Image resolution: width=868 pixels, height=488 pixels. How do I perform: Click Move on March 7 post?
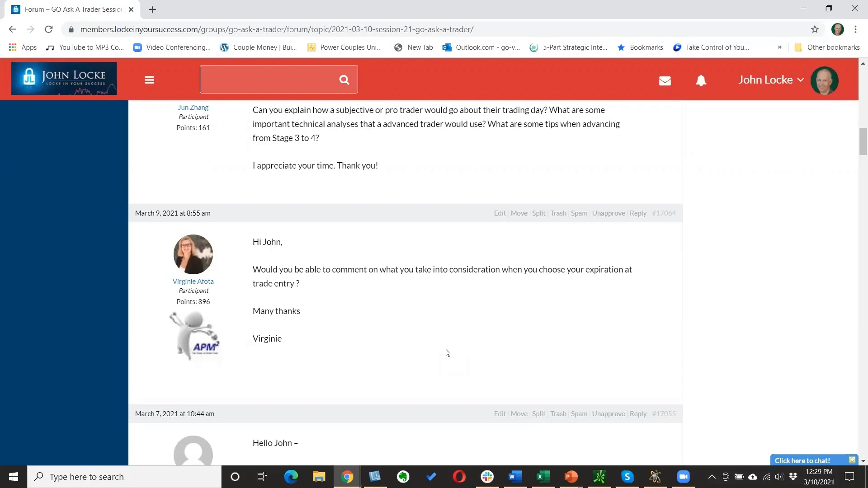coord(519,414)
